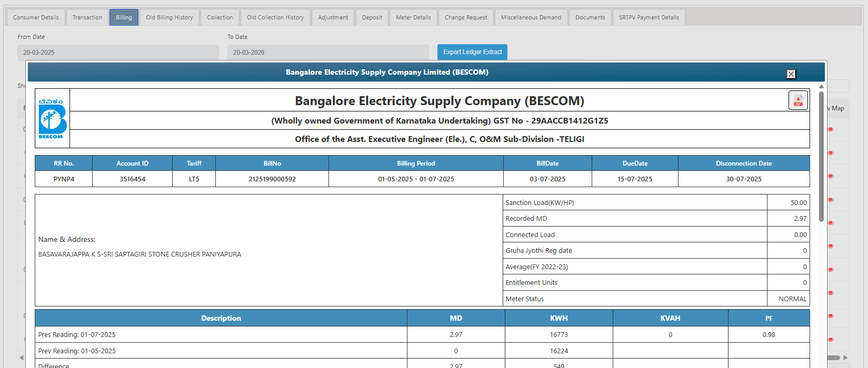
Task: Open the Documents tab
Action: click(590, 17)
